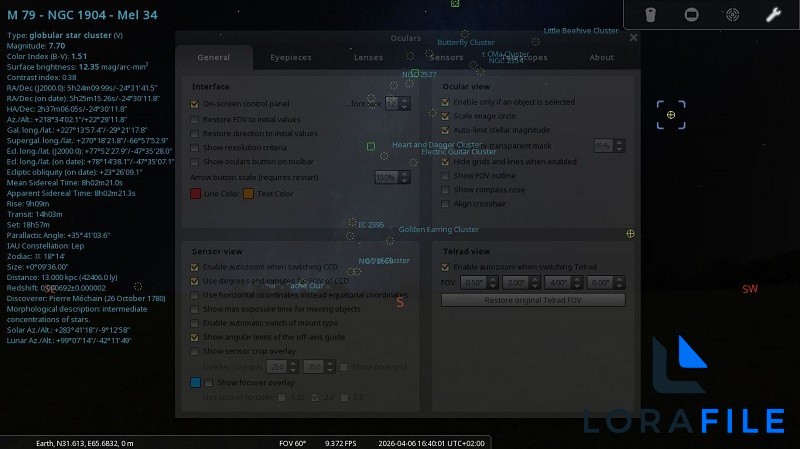This screenshot has height=449, width=800.
Task: Open the Telescopes tab
Action: point(524,57)
